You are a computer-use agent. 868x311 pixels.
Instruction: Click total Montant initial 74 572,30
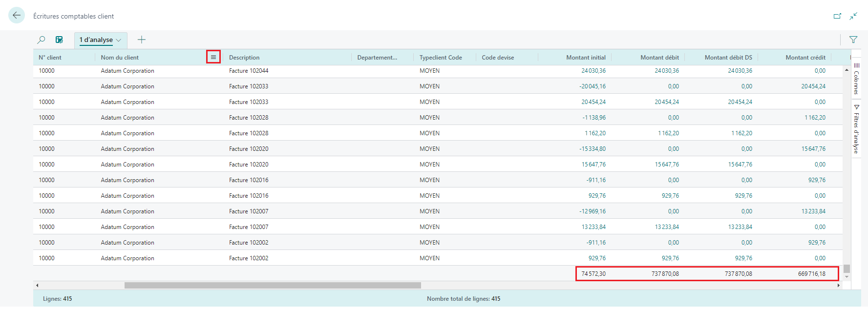point(593,274)
